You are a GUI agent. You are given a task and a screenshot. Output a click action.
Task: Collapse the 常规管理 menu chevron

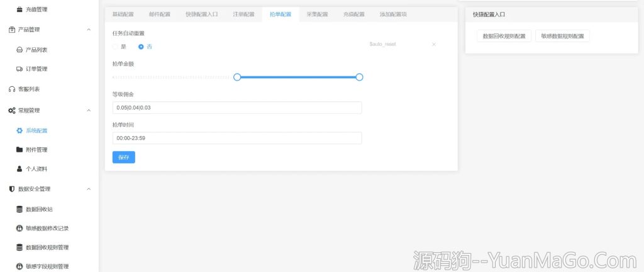coord(89,111)
